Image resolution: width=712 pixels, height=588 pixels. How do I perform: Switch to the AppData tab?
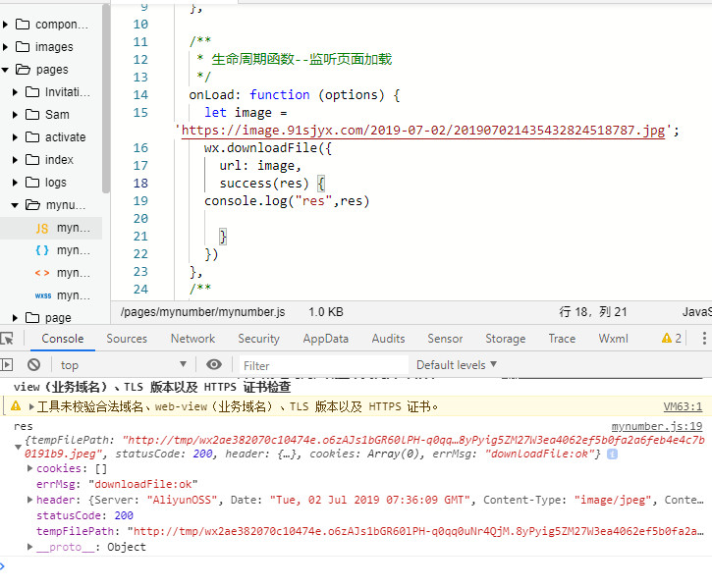pos(326,339)
